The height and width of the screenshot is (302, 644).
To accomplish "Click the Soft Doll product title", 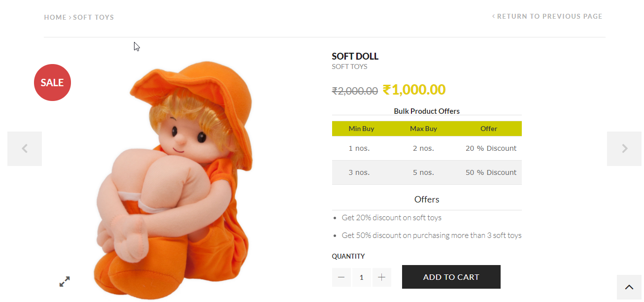I will (x=355, y=56).
